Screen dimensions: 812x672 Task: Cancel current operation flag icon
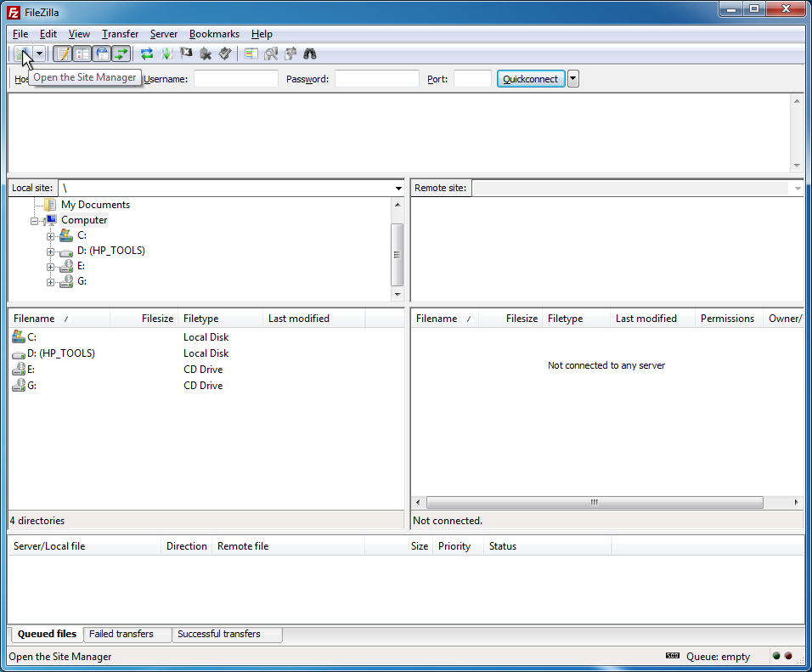point(186,54)
